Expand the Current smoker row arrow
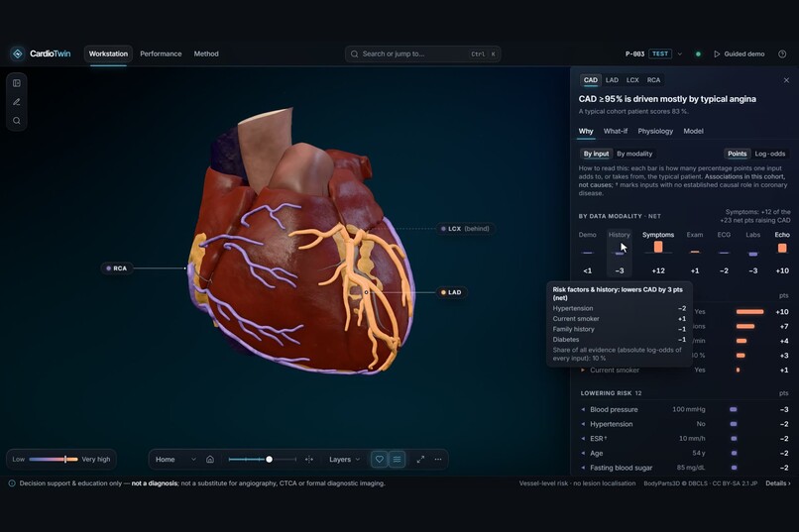The width and height of the screenshot is (799, 532). (583, 371)
